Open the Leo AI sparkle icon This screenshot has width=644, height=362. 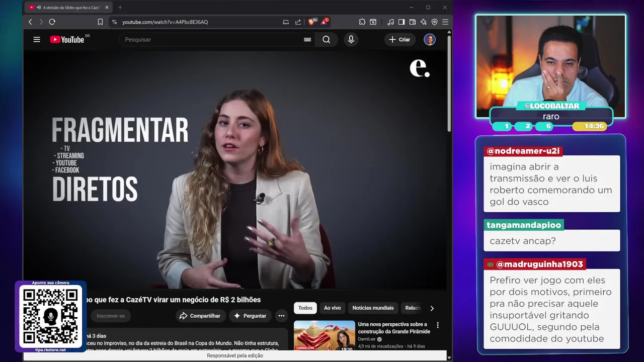pos(423,22)
